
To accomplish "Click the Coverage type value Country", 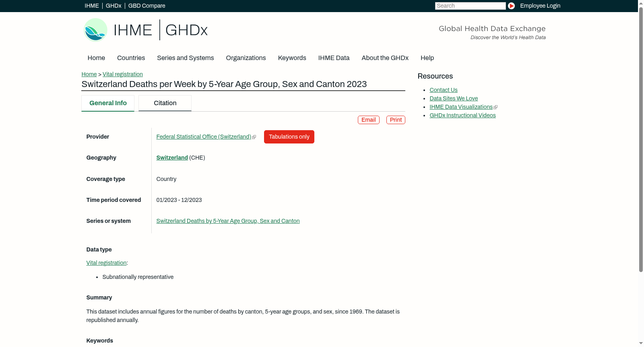I will click(166, 179).
